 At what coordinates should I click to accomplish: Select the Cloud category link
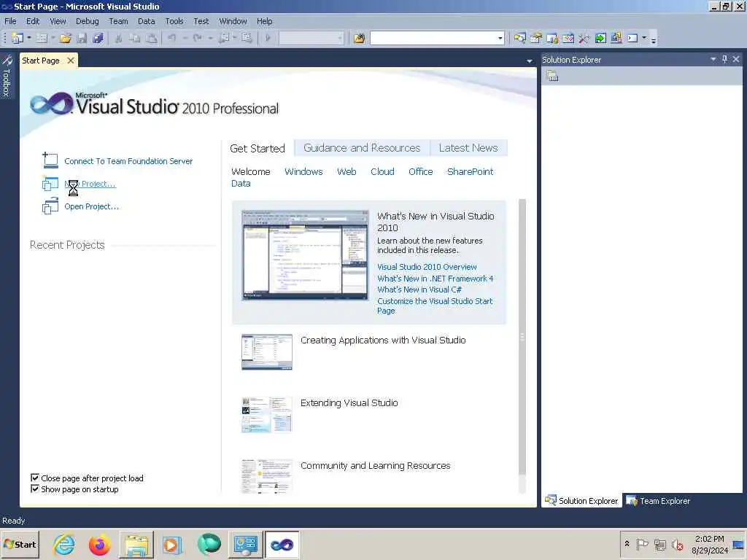point(382,172)
